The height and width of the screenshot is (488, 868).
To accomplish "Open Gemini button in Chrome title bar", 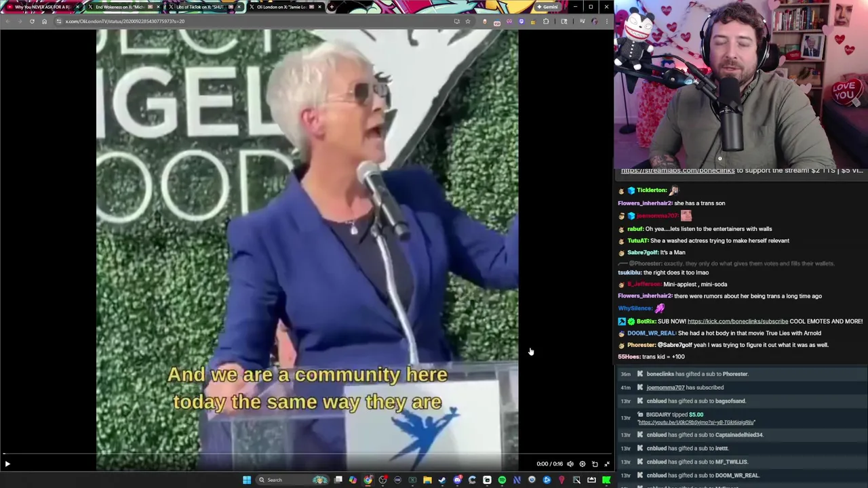I will point(547,7).
